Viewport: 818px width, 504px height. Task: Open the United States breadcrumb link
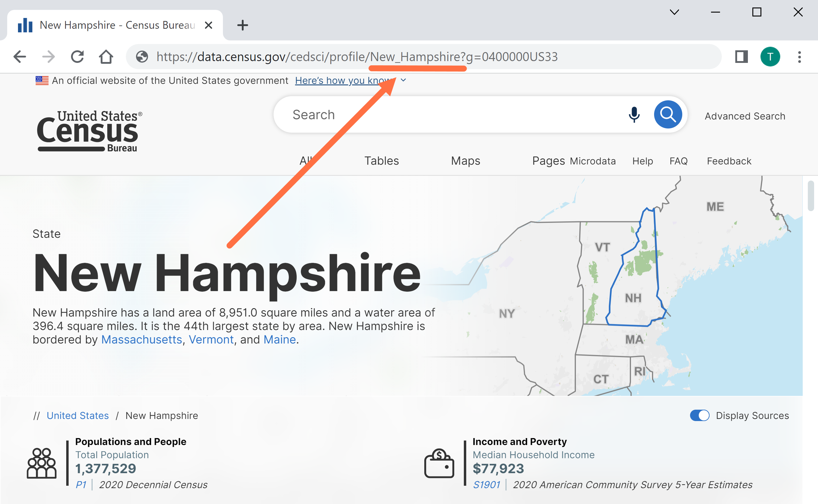coord(78,415)
